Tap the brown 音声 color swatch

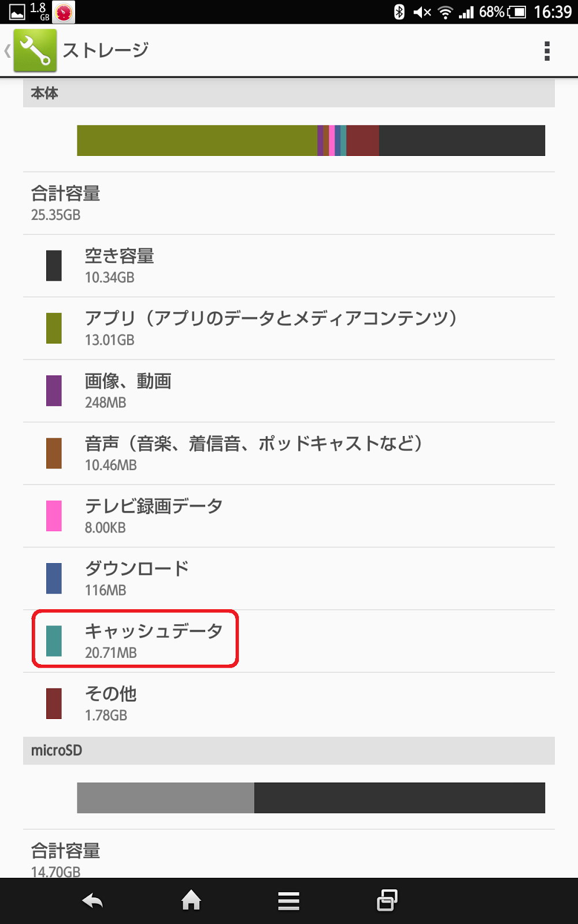(x=54, y=453)
